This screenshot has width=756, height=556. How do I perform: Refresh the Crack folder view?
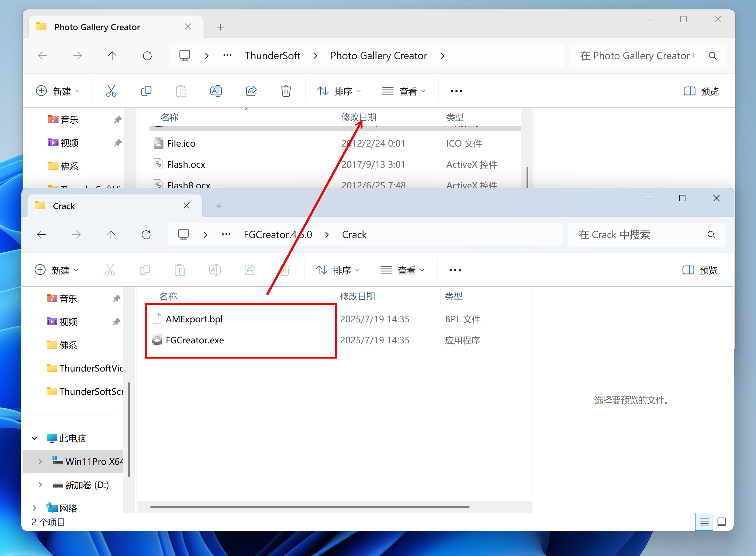(x=146, y=235)
